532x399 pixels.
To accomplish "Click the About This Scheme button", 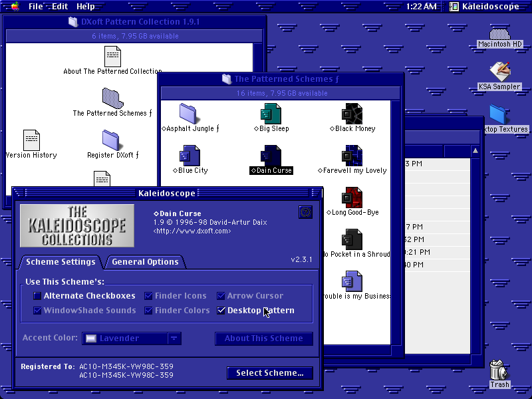I will pos(263,338).
